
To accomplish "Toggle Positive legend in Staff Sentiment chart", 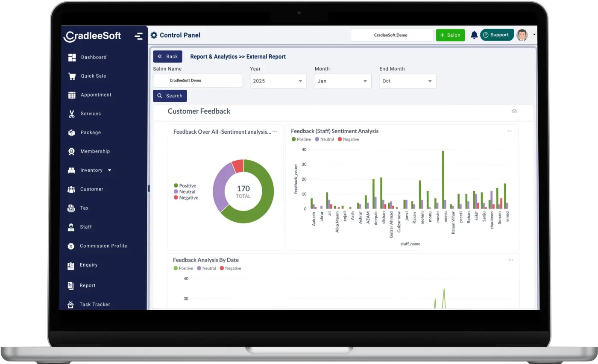I will pos(301,139).
